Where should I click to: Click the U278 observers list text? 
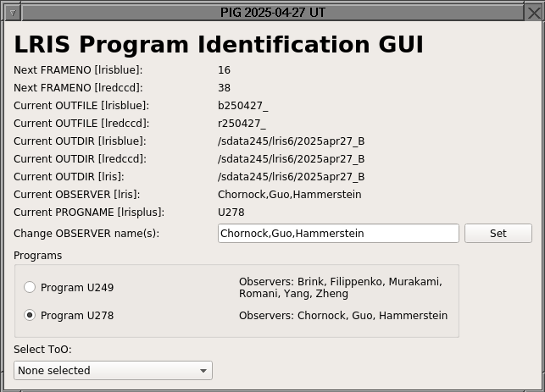point(343,315)
